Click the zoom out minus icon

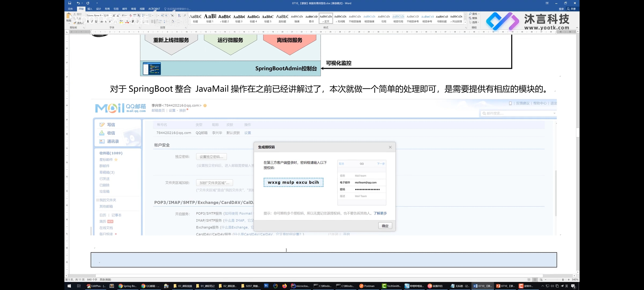point(546,280)
